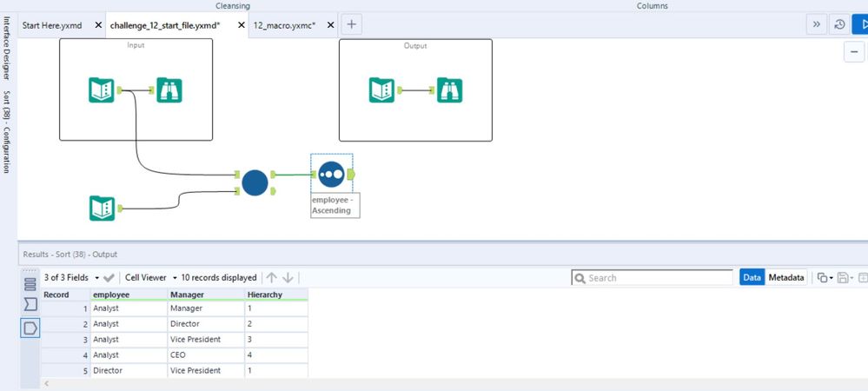
Task: Switch to Start Here.yxmd tab
Action: click(x=53, y=25)
